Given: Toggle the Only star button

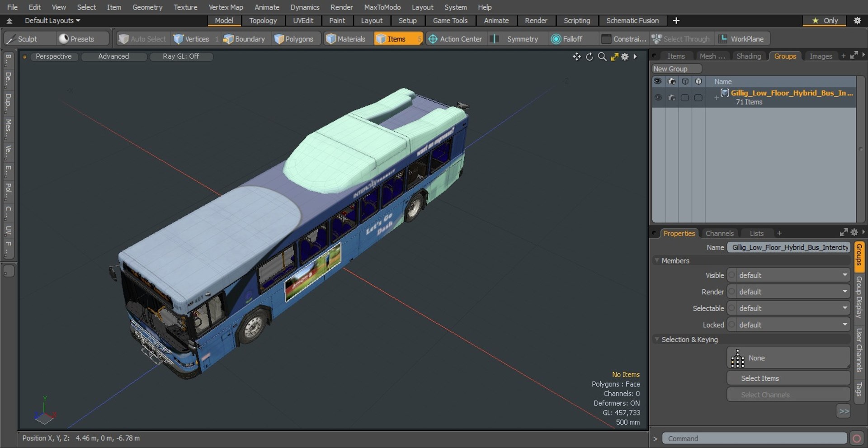Looking at the screenshot, I should (x=826, y=20).
